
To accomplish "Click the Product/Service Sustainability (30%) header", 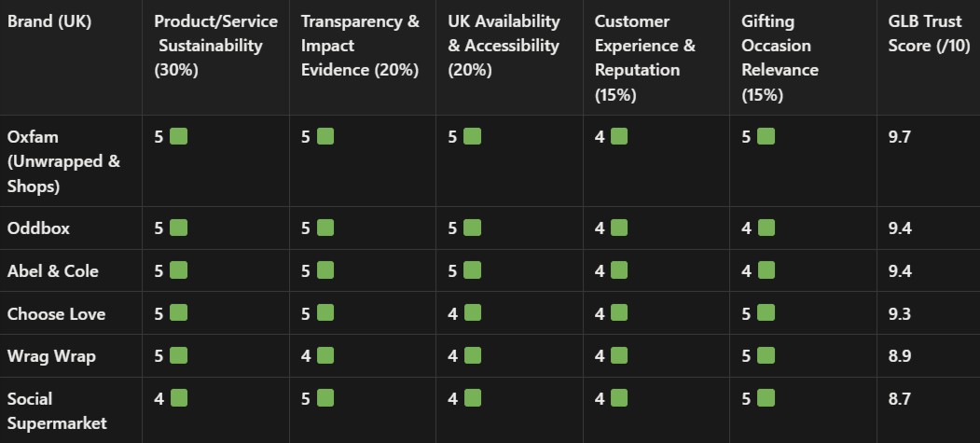I will tap(215, 46).
